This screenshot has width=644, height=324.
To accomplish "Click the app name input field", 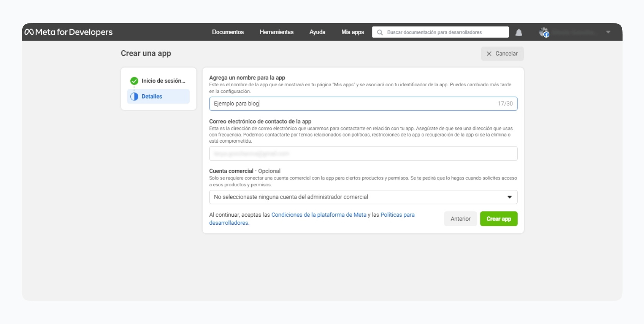I will (363, 104).
